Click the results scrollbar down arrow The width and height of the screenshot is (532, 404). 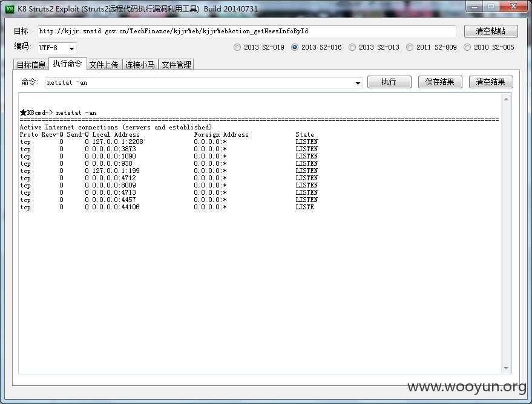tap(506, 368)
